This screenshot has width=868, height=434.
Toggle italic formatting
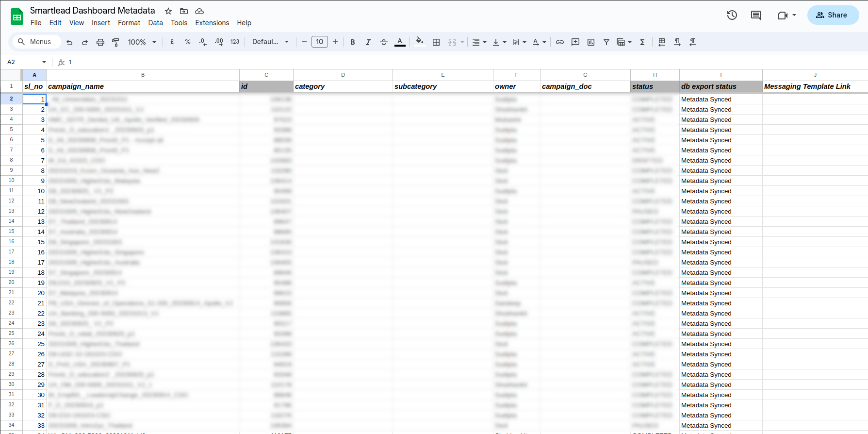[368, 42]
